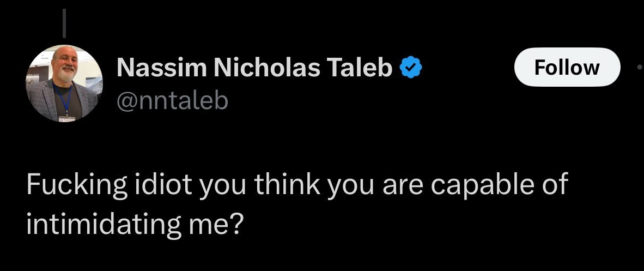Click the question mark ending the tweet
This screenshot has height=271, width=644.
tap(235, 224)
